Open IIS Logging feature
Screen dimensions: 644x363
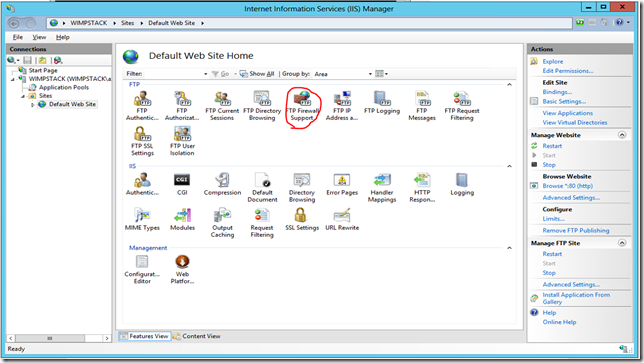click(x=462, y=184)
